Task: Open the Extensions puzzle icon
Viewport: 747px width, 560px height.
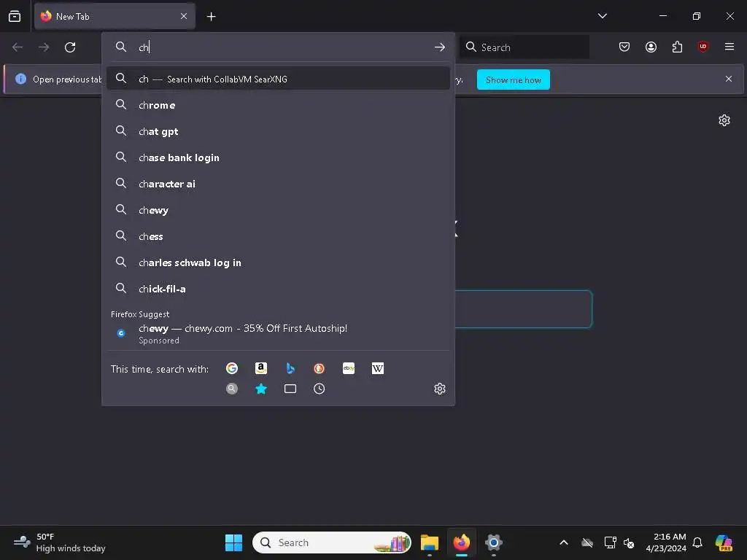Action: click(677, 47)
